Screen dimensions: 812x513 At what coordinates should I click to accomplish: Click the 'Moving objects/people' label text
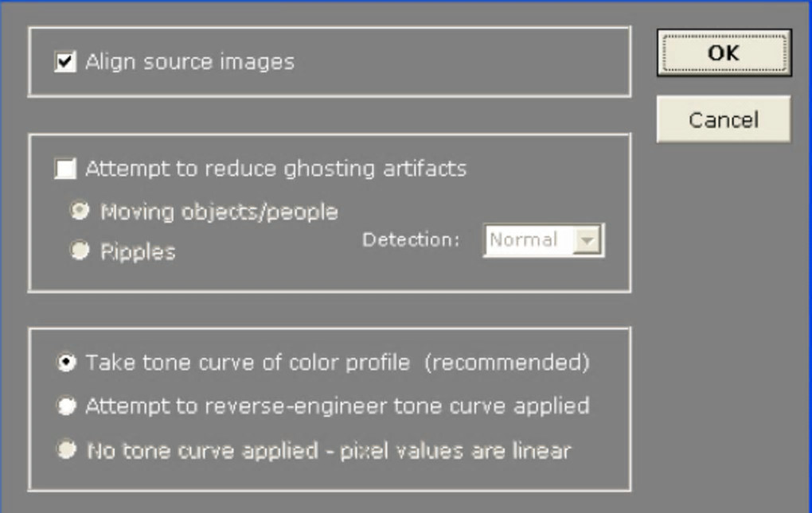[219, 212]
